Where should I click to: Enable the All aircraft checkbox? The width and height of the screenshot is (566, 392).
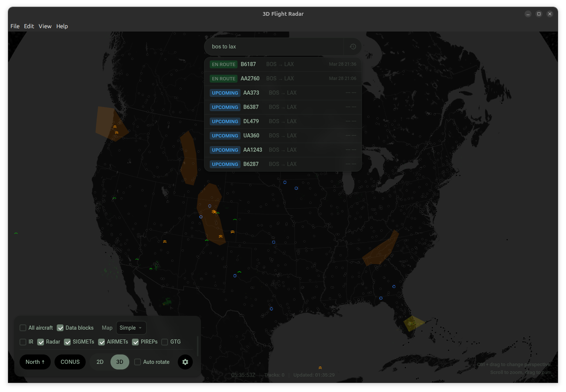pos(23,328)
